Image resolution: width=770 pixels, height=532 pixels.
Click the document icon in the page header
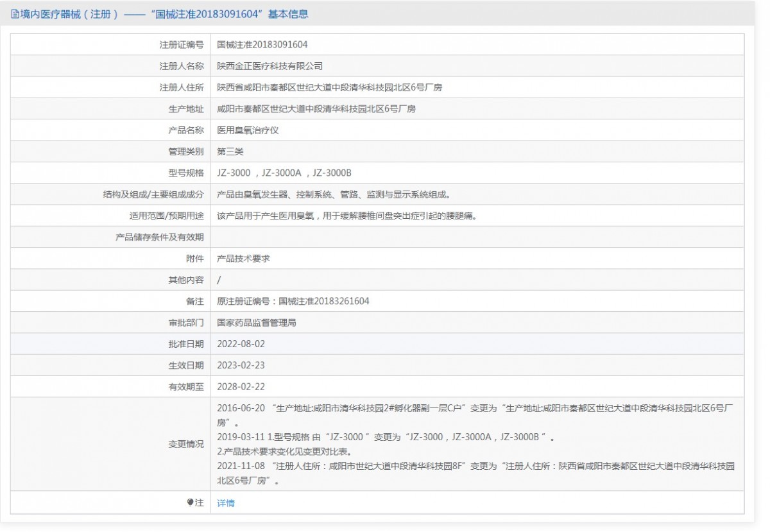click(15, 14)
